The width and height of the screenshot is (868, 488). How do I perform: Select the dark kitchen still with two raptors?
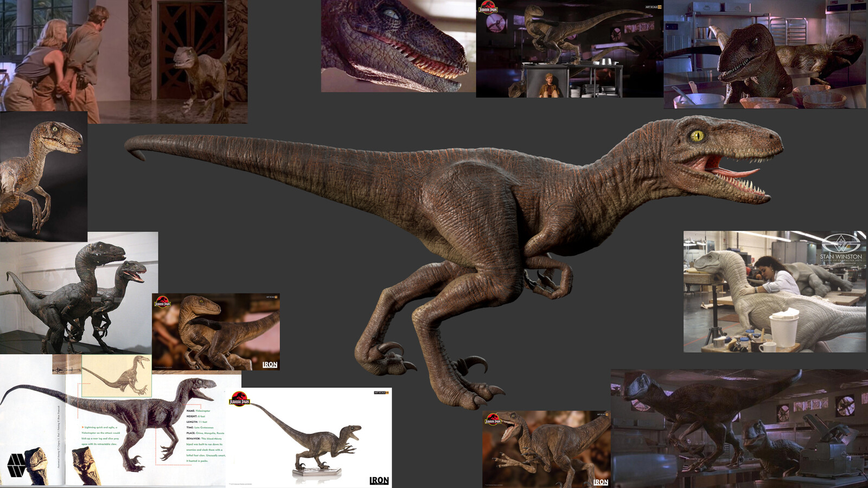coord(739,428)
